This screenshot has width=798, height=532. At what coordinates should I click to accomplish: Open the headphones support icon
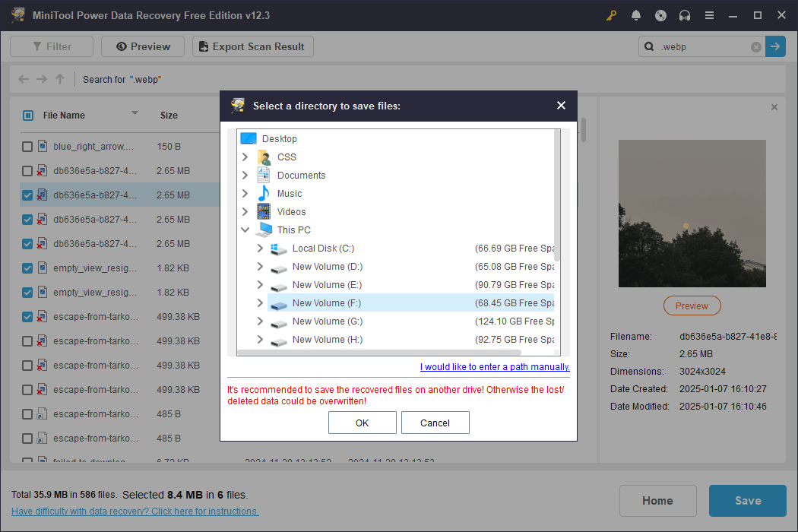(685, 15)
